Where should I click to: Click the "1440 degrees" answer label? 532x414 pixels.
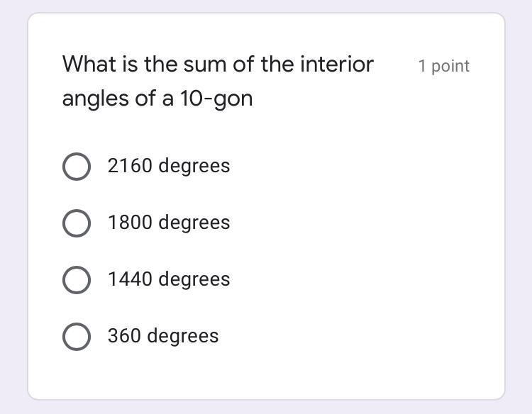pyautogui.click(x=169, y=279)
